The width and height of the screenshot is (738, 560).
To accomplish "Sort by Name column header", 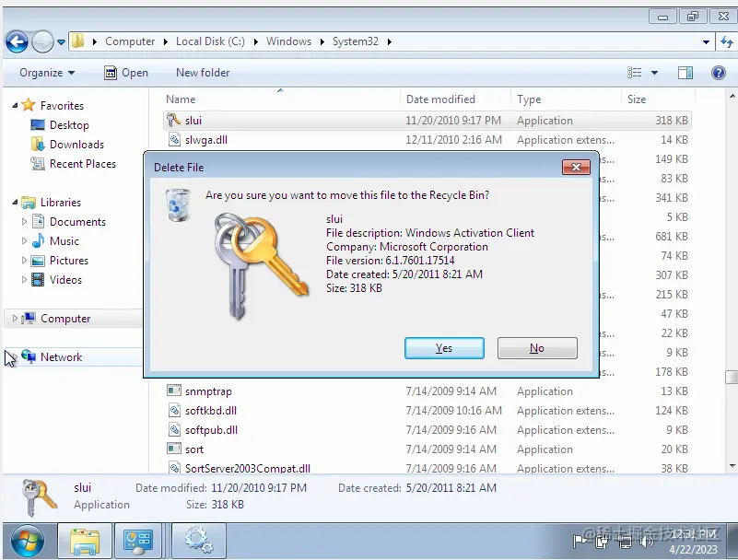I will (181, 99).
